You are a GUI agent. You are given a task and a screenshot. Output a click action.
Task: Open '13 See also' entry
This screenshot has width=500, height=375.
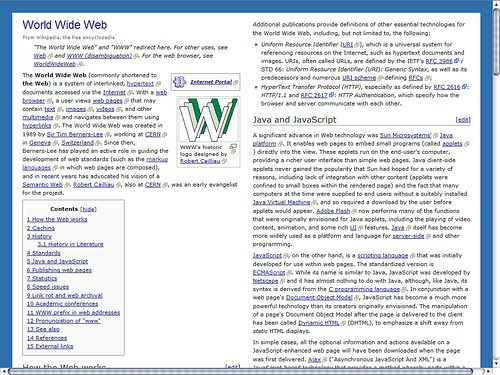click(x=43, y=329)
